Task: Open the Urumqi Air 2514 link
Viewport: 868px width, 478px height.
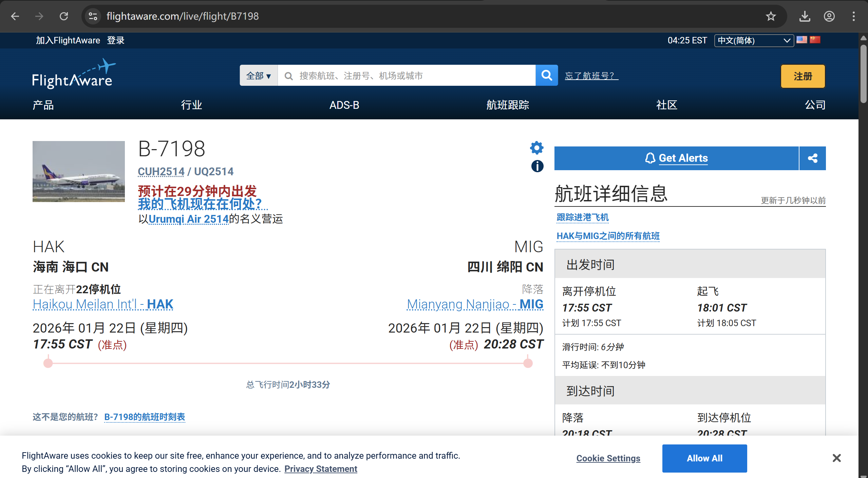Action: (x=189, y=219)
